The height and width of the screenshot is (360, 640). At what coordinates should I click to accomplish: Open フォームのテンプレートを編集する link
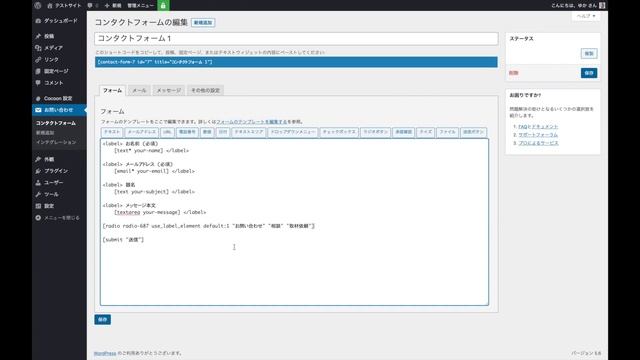pyautogui.click(x=252, y=122)
